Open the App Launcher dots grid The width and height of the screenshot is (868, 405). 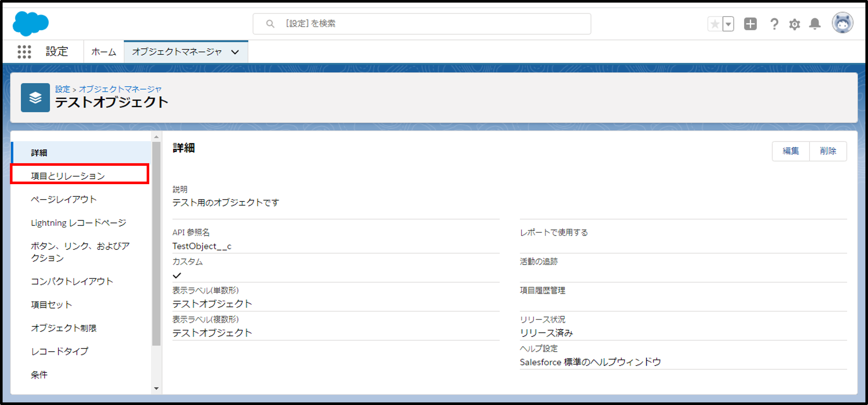[x=24, y=52]
